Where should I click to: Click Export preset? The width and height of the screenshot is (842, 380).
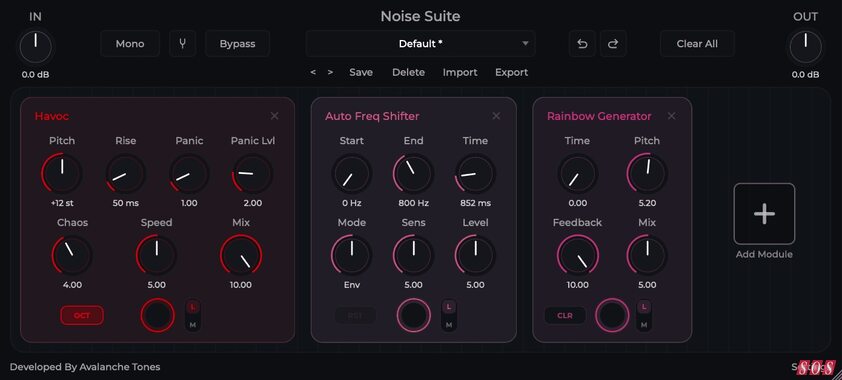[x=512, y=72]
